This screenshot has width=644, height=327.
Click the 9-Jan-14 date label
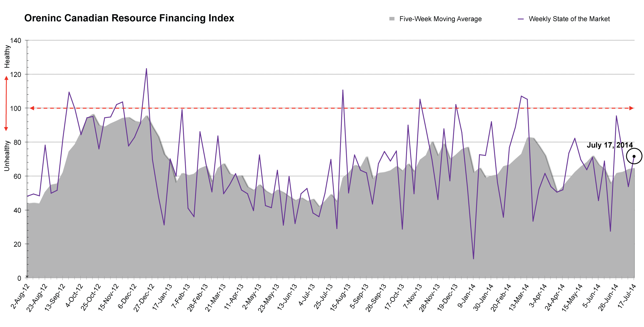pyautogui.click(x=466, y=296)
